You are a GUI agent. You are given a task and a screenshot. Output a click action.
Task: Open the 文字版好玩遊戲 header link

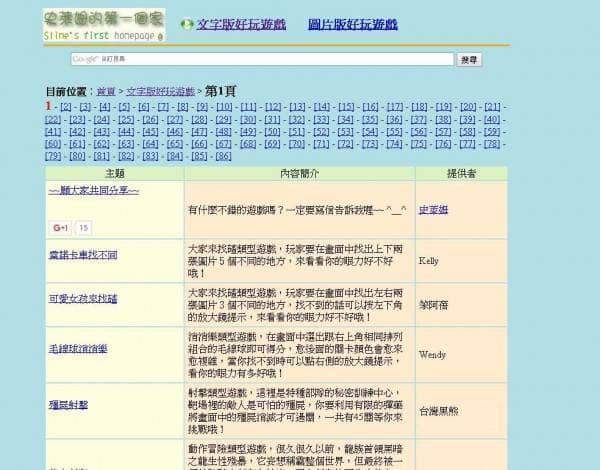[241, 24]
